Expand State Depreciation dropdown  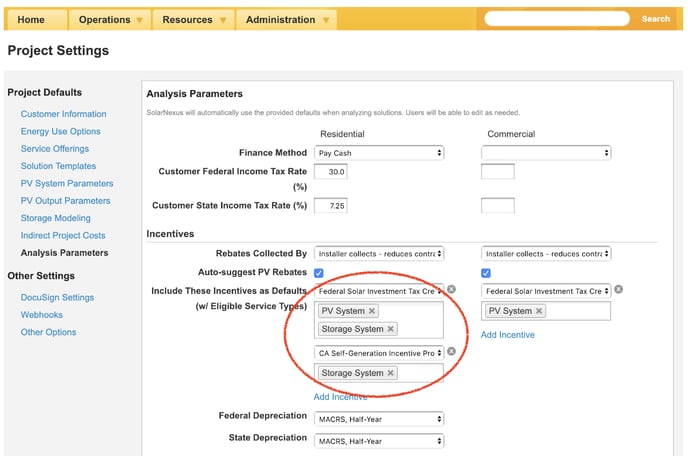tap(379, 440)
